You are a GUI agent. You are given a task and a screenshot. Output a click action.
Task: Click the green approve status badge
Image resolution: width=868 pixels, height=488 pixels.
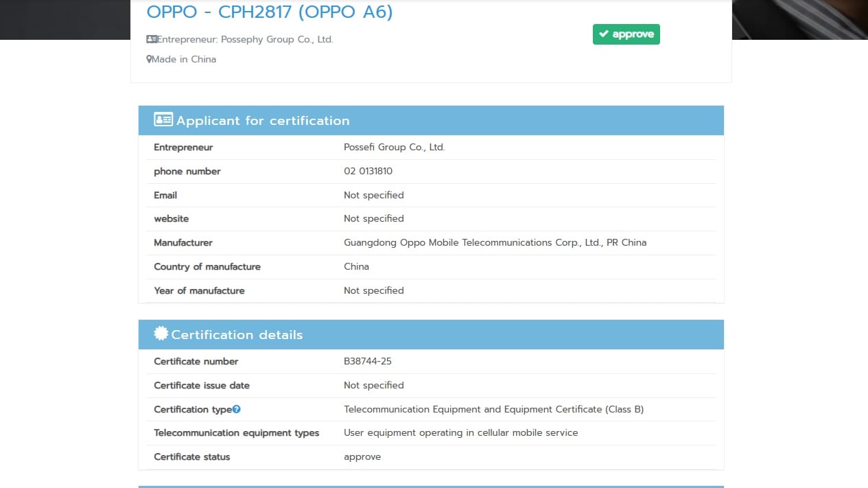click(626, 34)
